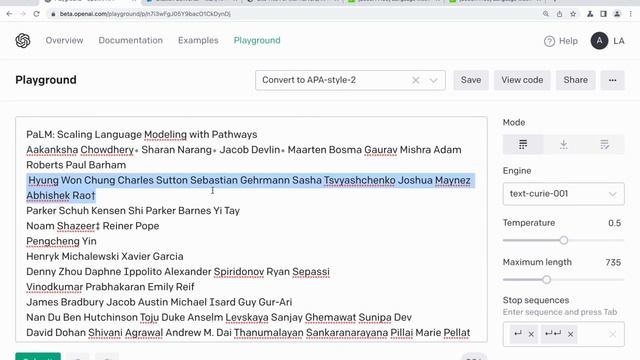Toggle the browser side panel icon
Image resolution: width=640 pixels, height=360 pixels.
604,14
